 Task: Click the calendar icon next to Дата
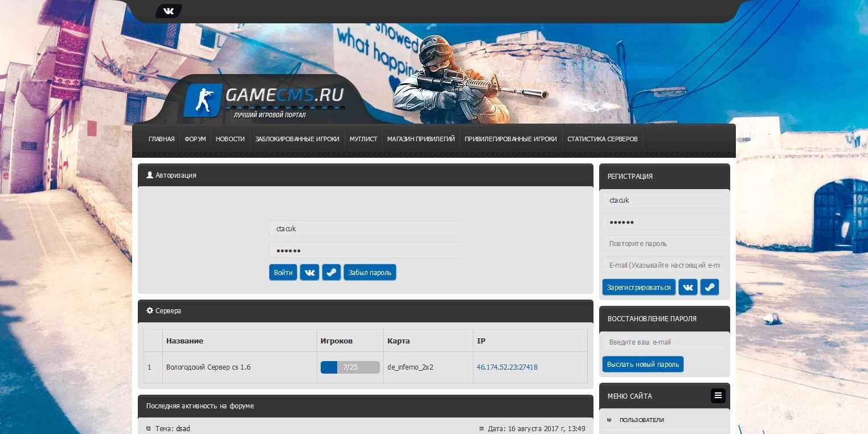click(481, 428)
